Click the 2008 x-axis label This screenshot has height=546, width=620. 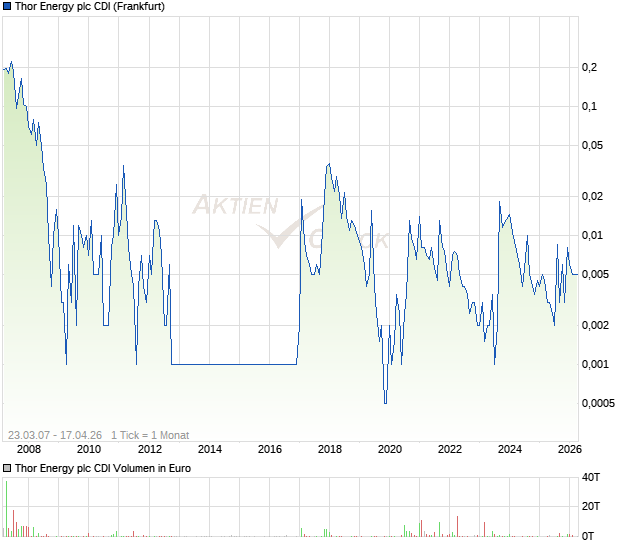point(29,449)
